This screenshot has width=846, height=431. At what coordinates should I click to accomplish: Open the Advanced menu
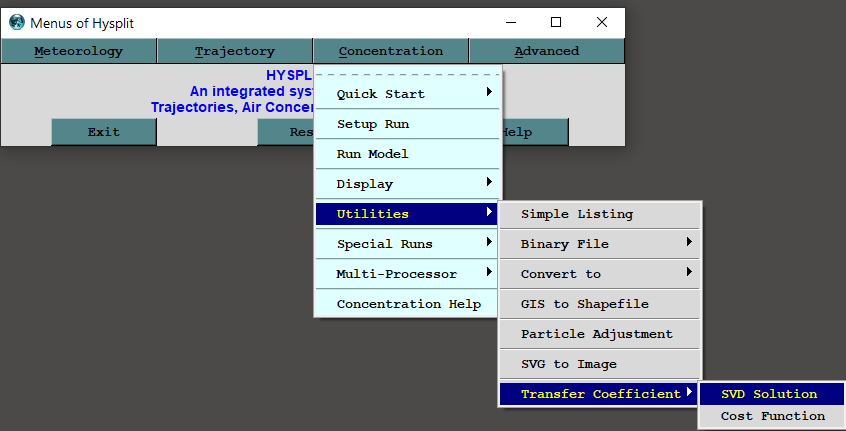(546, 51)
